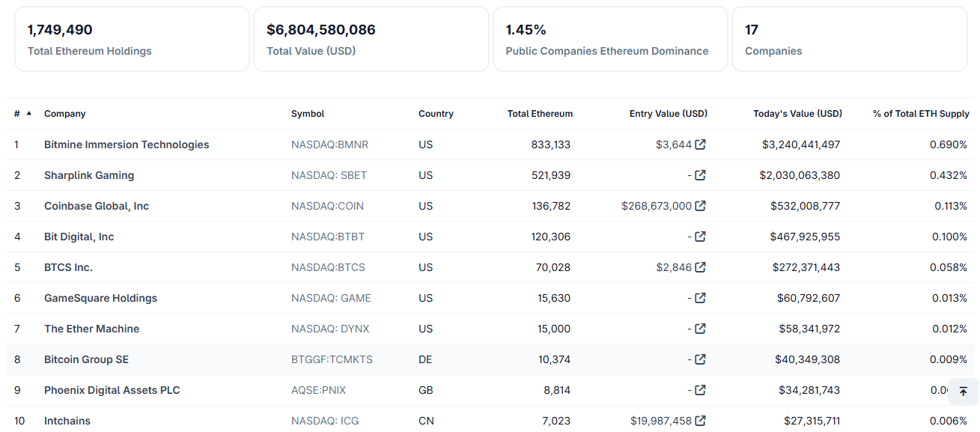Click the 136,782 total Ethereum value
The width and height of the screenshot is (980, 432).
551,206
